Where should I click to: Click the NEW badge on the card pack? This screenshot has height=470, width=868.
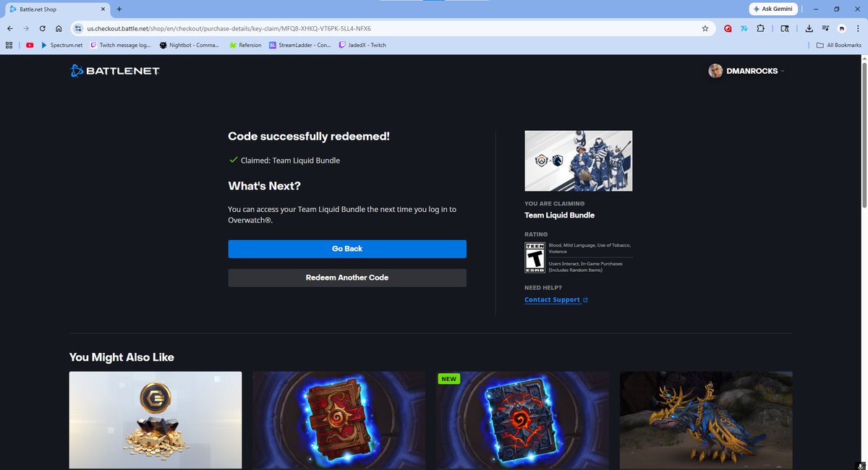(x=449, y=379)
